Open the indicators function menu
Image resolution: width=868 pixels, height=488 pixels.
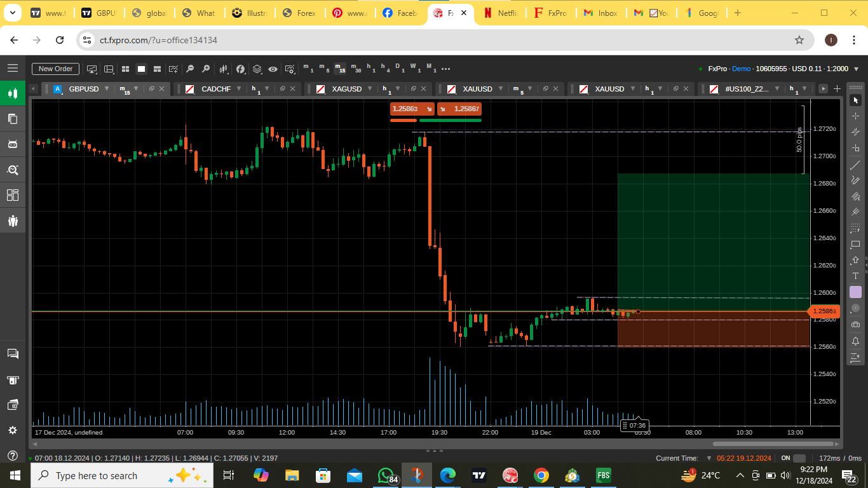240,69
